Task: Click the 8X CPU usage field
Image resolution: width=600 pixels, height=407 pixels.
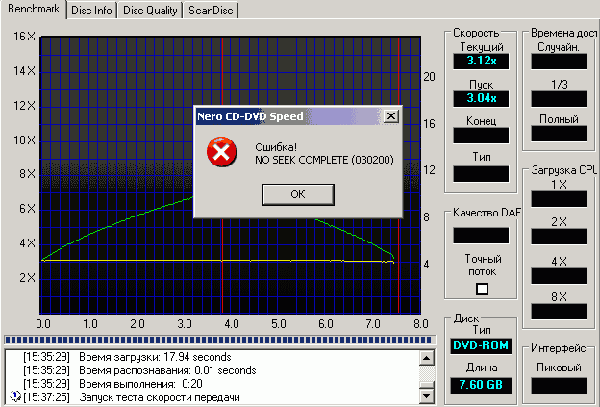Action: point(559,311)
